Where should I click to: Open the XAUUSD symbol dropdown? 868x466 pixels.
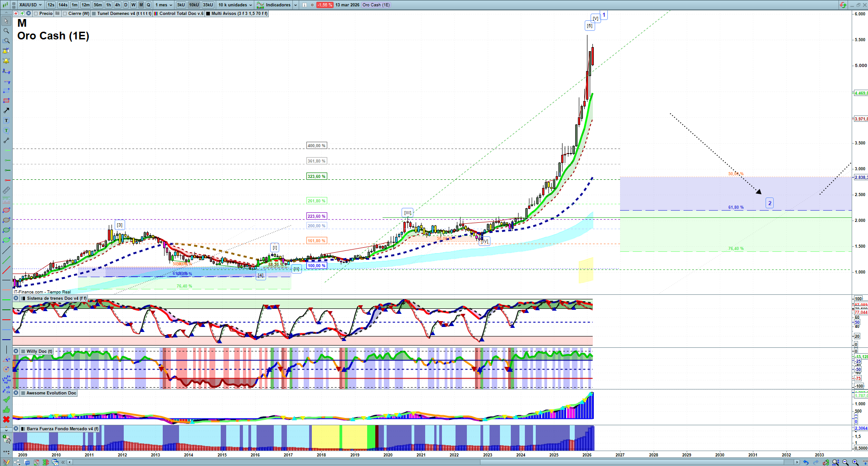tap(30, 5)
